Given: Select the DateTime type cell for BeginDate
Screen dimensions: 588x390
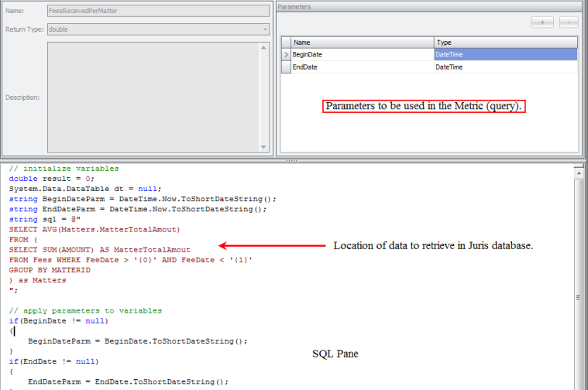Looking at the screenshot, I should 505,55.
